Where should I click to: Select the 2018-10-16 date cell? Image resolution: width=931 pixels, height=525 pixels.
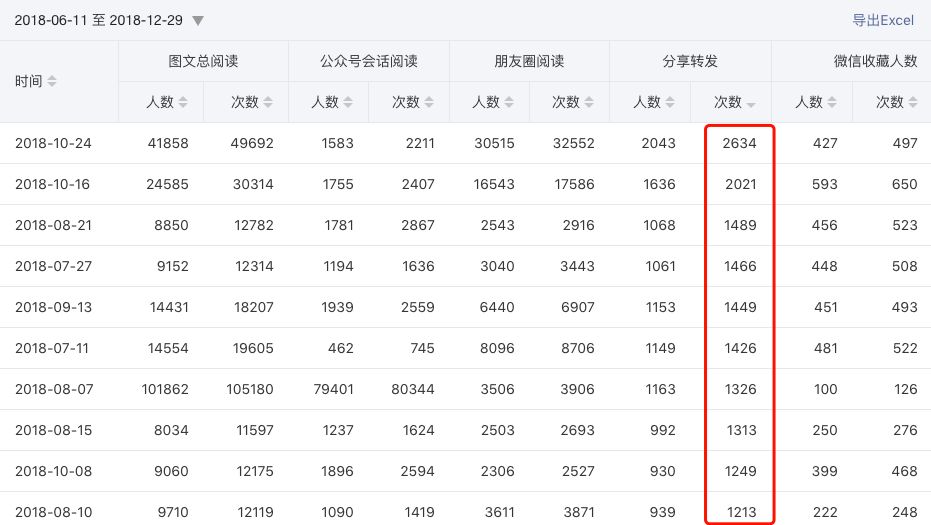(52, 184)
